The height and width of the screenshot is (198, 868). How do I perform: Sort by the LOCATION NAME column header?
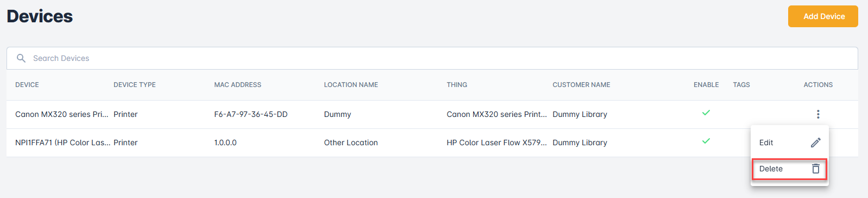[351, 85]
